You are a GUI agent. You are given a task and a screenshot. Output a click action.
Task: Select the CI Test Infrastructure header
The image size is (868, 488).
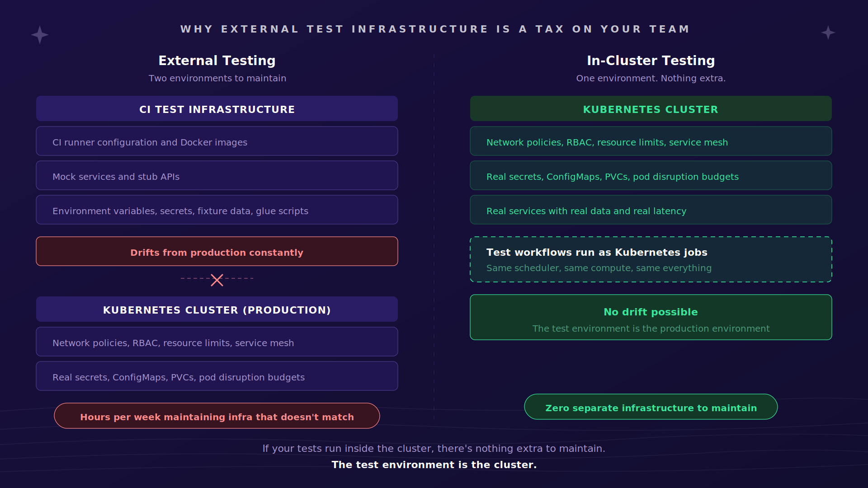[217, 109]
